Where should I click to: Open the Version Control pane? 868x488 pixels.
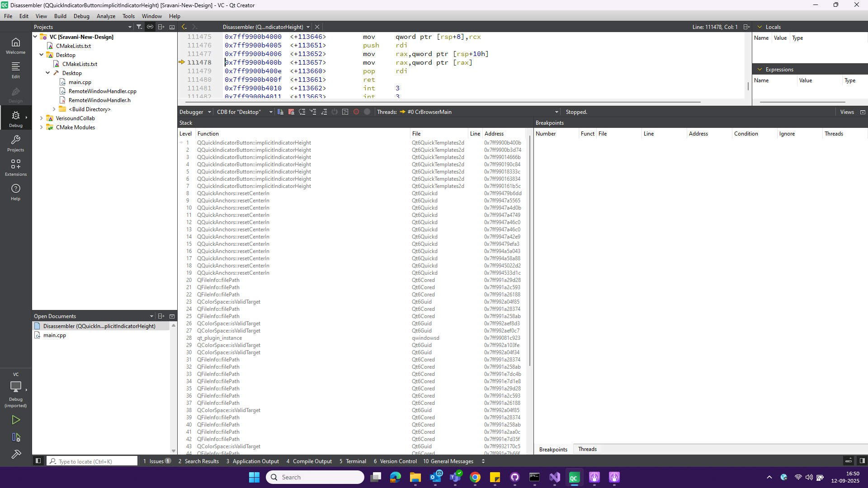(x=395, y=461)
